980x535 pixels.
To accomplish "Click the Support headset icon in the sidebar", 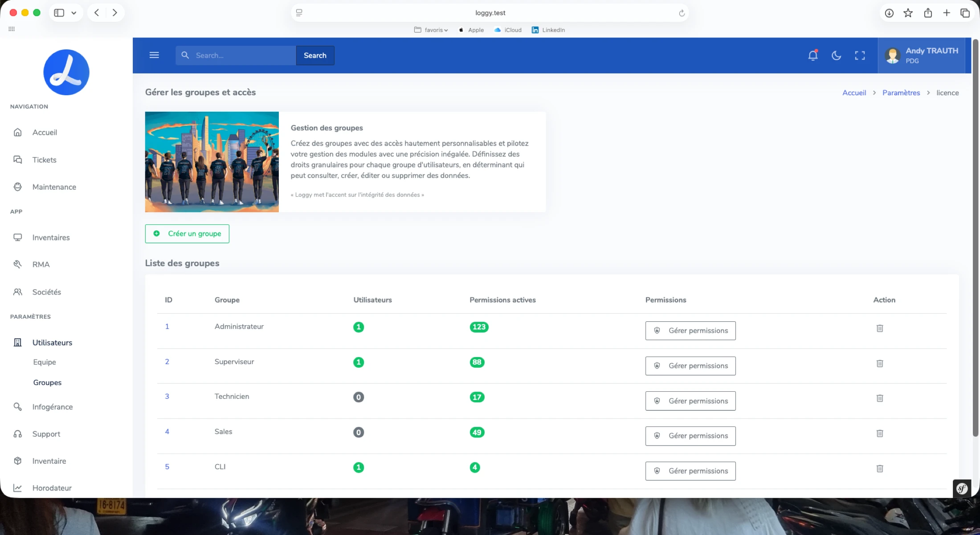I will (x=17, y=434).
